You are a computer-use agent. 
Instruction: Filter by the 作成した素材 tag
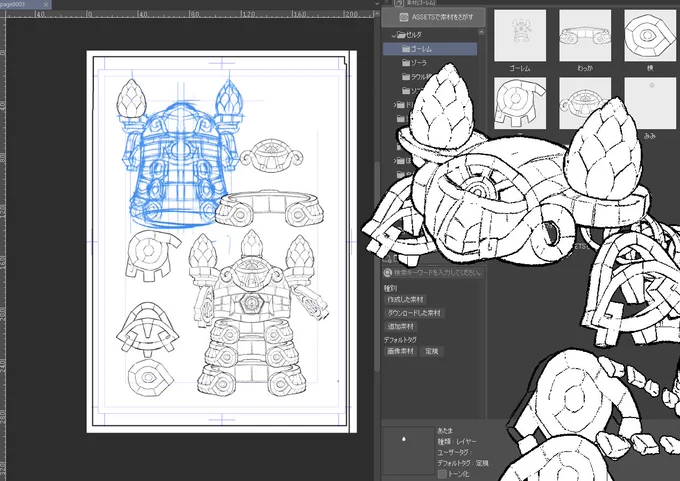pos(405,300)
